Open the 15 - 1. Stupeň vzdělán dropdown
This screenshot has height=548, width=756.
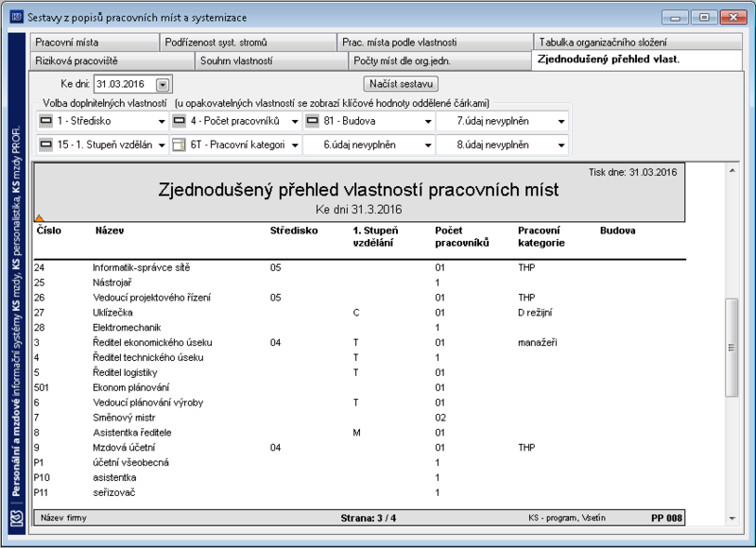click(162, 146)
